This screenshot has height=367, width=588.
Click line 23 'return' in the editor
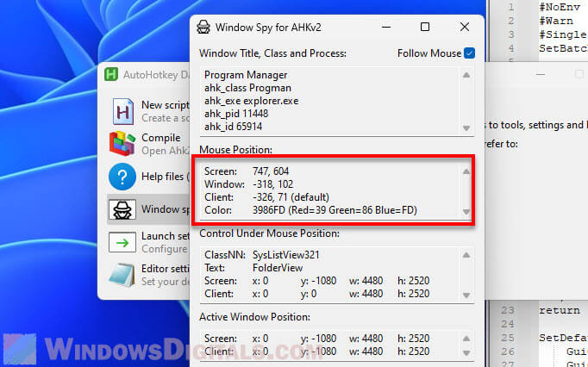coord(560,310)
